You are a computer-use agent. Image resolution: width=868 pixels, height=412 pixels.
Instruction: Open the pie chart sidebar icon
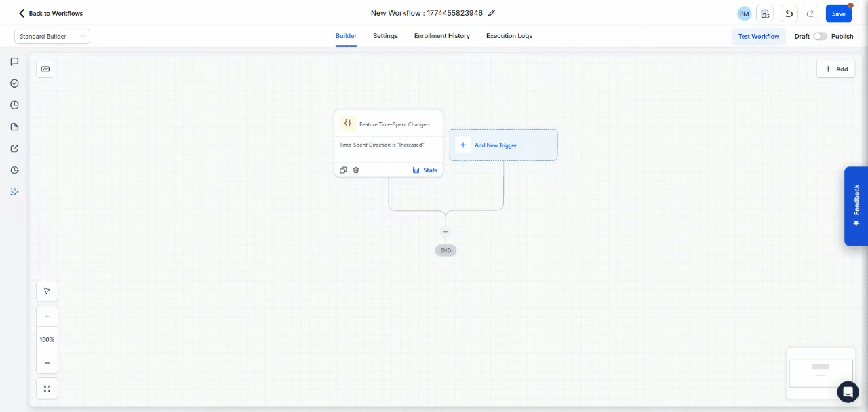point(14,105)
